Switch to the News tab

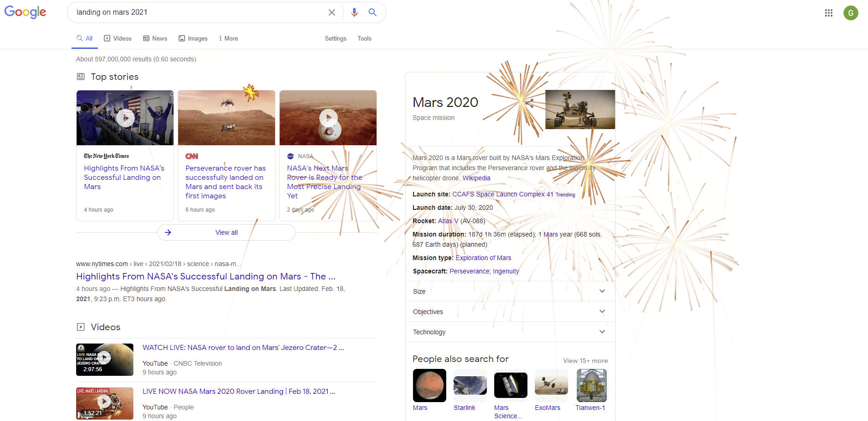[155, 38]
